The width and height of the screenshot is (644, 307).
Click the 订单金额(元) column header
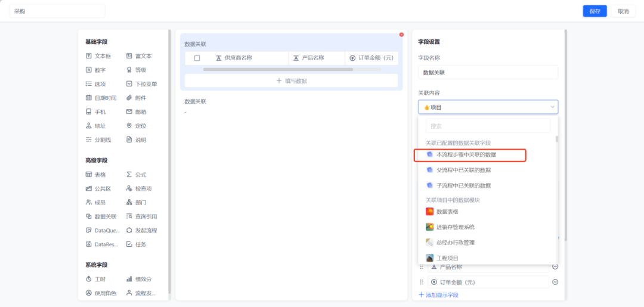(371, 58)
